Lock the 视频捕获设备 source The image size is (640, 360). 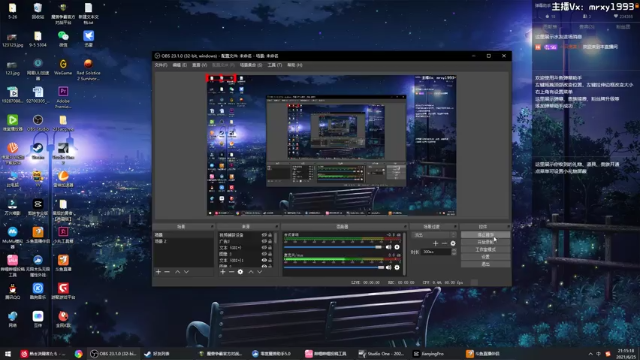(x=270, y=235)
